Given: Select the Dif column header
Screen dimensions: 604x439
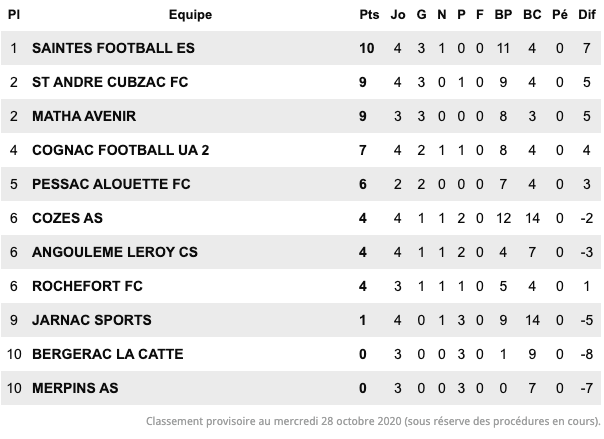Looking at the screenshot, I should click(x=587, y=15).
